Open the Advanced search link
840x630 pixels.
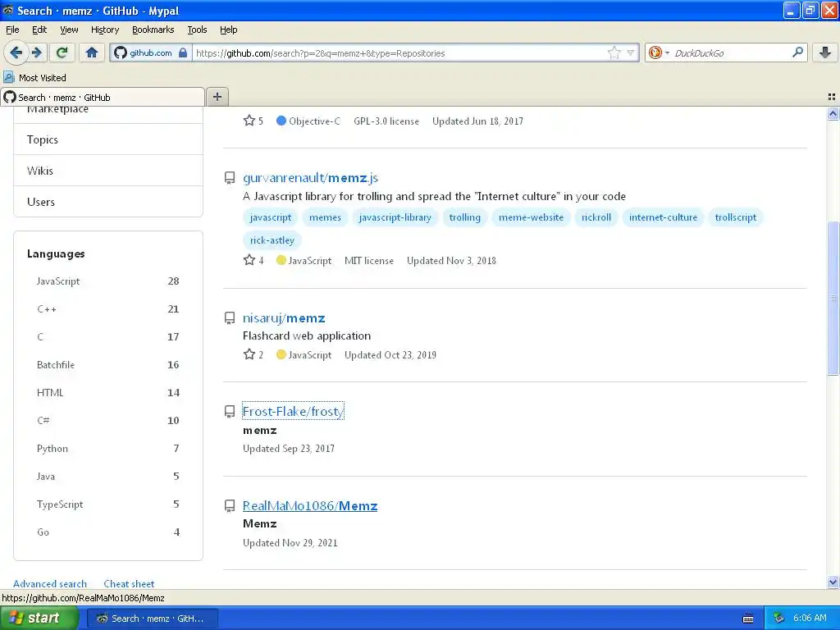[50, 583]
